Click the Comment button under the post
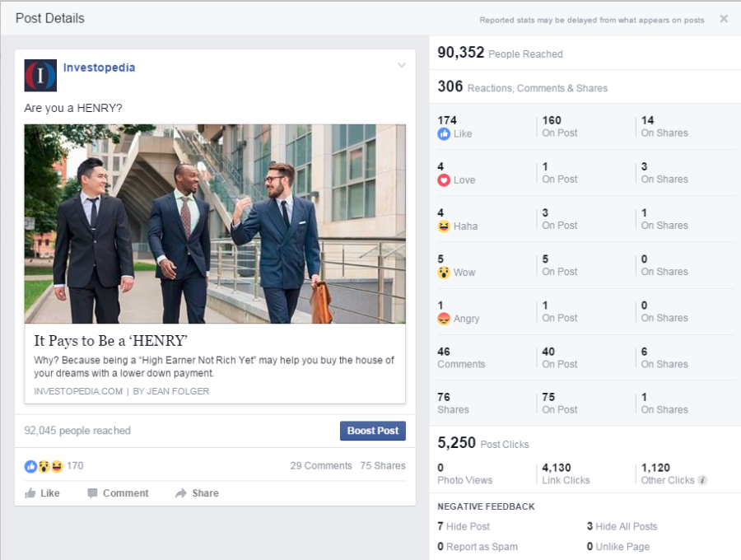This screenshot has width=741, height=560. click(x=117, y=493)
